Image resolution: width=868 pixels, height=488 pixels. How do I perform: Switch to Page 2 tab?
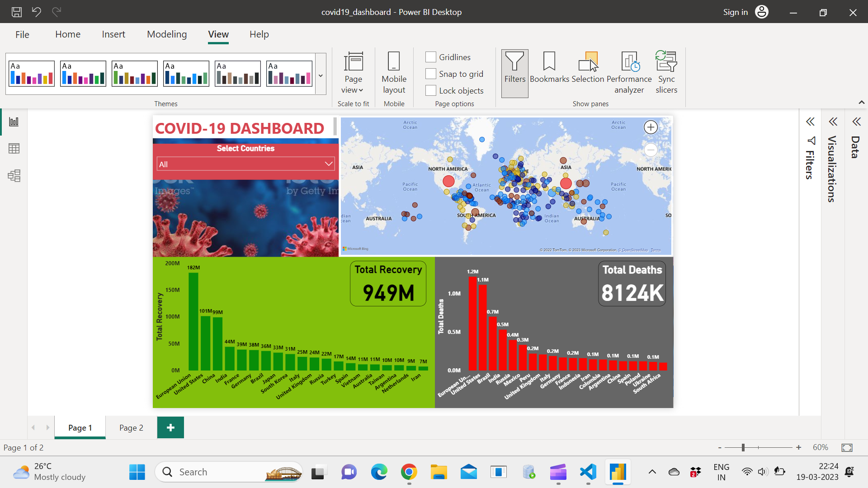(x=131, y=428)
